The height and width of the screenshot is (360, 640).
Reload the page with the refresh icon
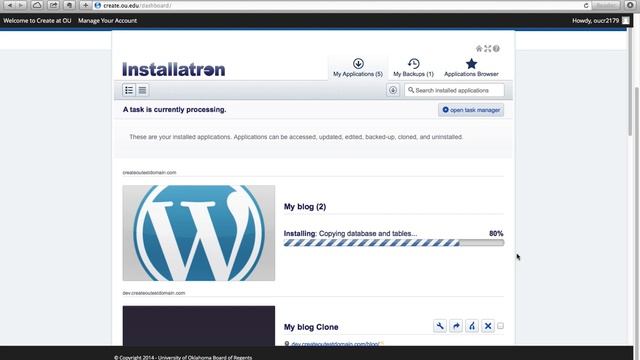click(x=586, y=6)
